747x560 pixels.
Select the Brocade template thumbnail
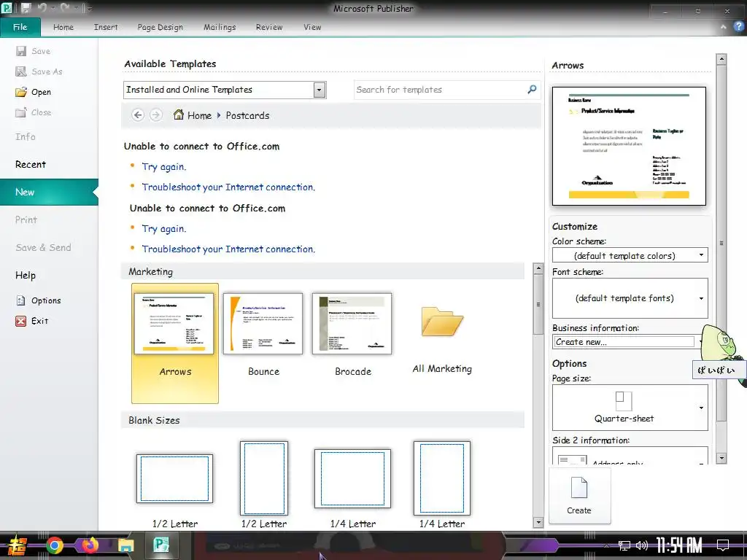[x=352, y=323]
